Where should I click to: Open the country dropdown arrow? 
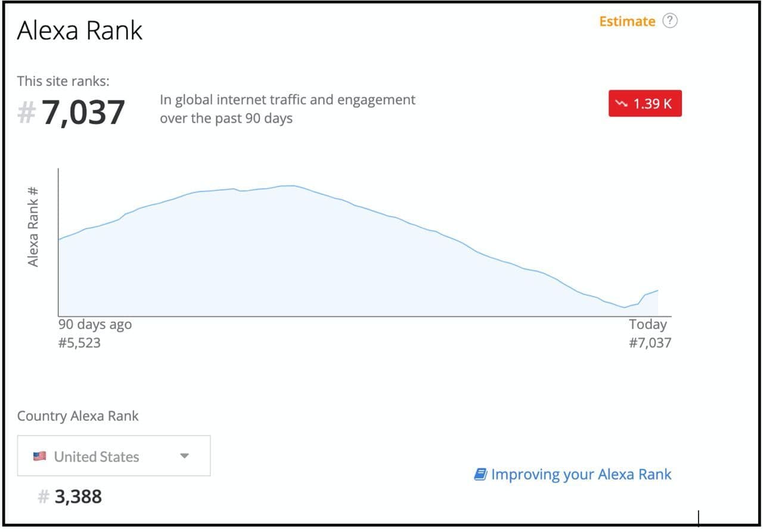pyautogui.click(x=184, y=456)
